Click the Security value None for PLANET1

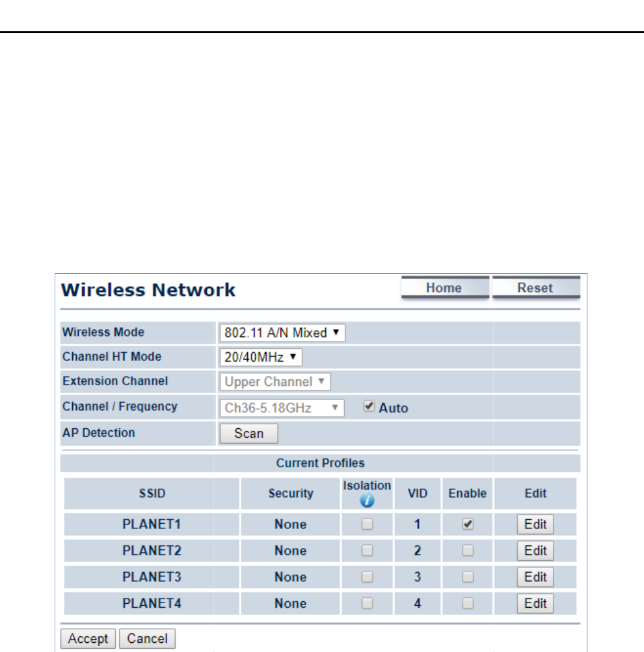[x=290, y=524]
